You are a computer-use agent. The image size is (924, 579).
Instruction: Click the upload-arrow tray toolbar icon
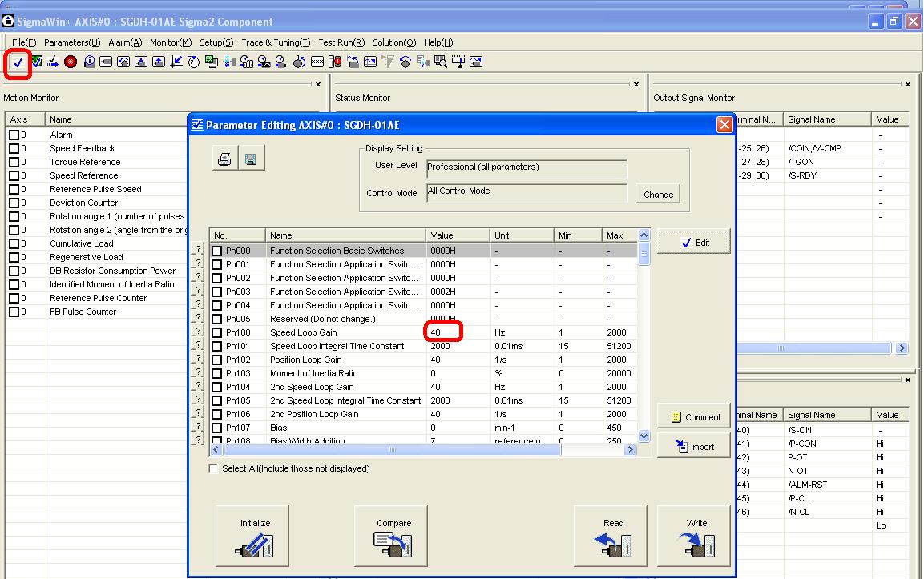click(159, 61)
